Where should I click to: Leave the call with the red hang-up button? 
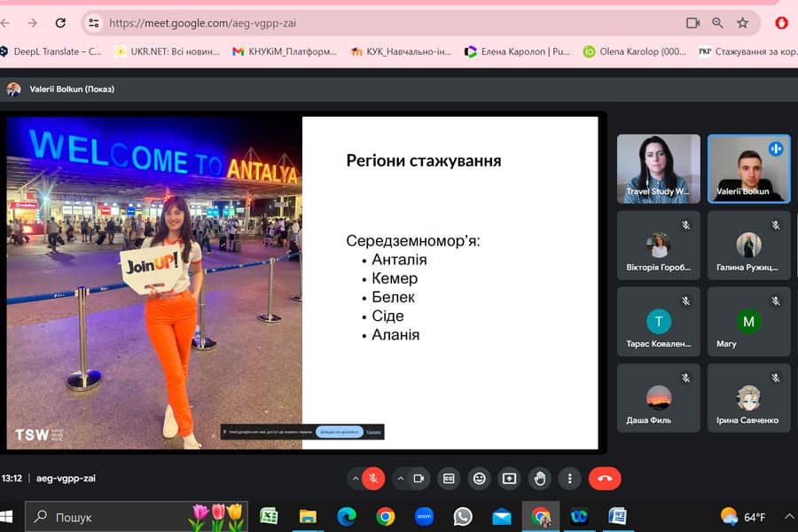(605, 479)
